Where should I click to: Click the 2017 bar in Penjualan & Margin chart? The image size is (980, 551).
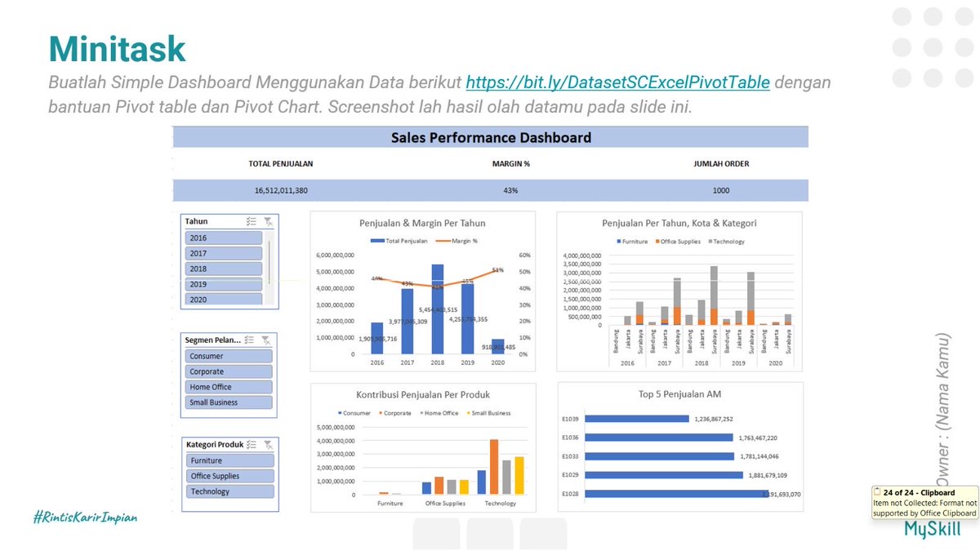click(x=408, y=322)
